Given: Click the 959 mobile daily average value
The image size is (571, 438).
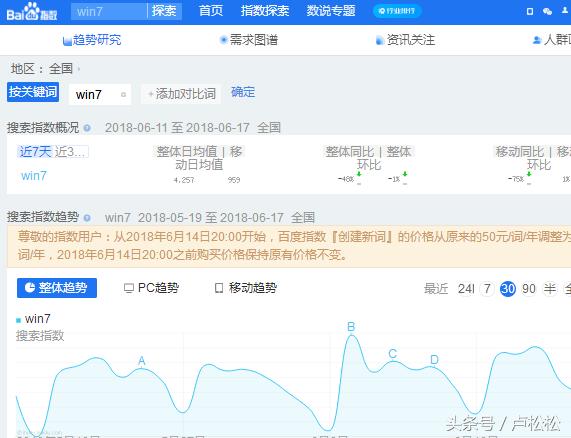Looking at the screenshot, I should 234,180.
